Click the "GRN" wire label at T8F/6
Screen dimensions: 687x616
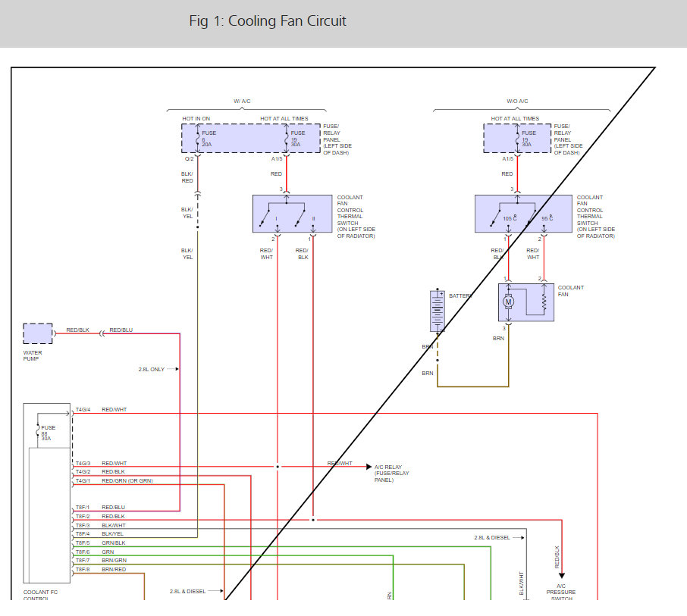108,552
